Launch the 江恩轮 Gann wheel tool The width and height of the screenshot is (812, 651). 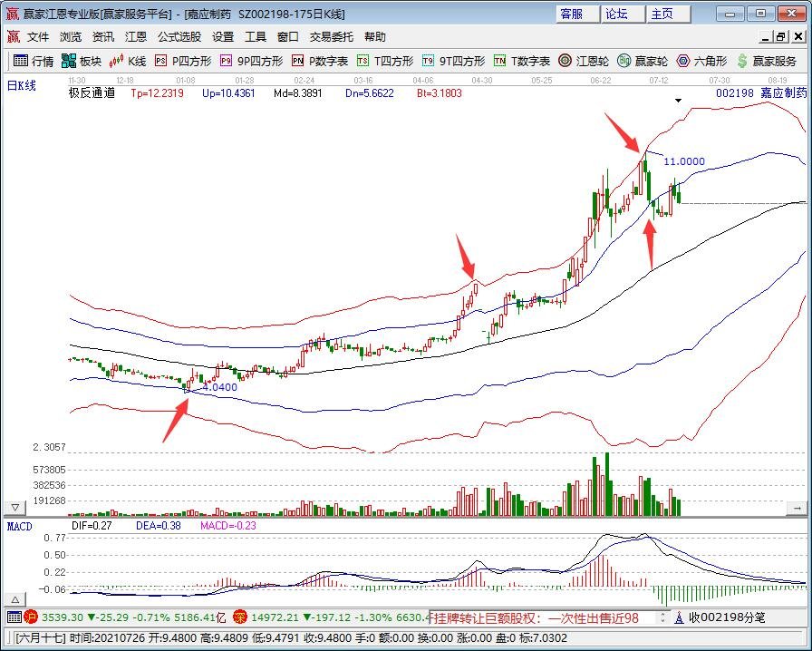(x=584, y=61)
